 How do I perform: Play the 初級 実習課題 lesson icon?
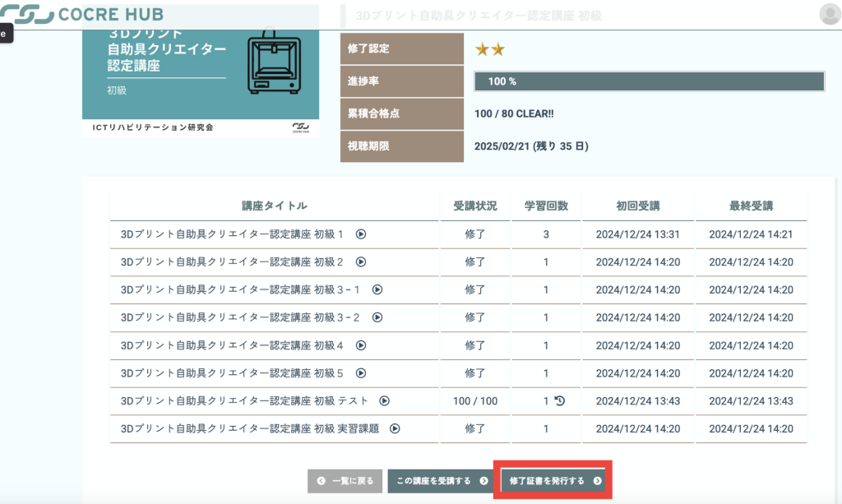(x=395, y=428)
